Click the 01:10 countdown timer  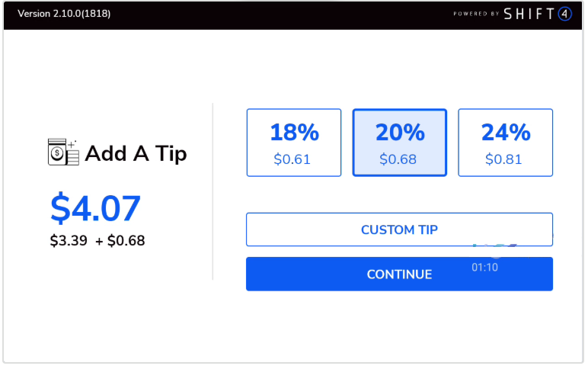485,268
